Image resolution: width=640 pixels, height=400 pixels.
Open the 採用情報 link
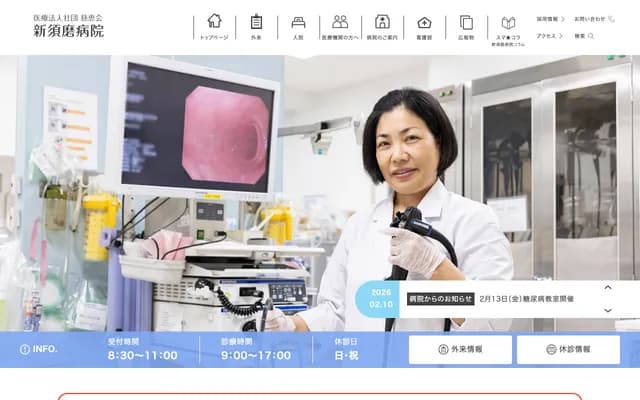(550, 19)
